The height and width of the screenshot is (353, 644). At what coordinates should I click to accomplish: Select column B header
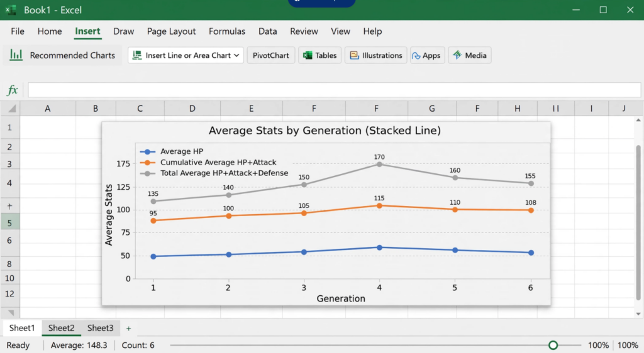96,109
